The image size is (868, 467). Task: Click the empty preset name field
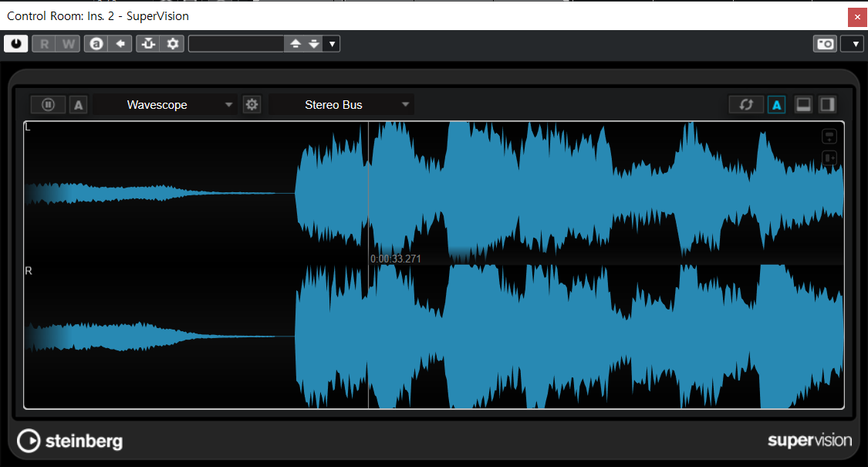tap(236, 44)
